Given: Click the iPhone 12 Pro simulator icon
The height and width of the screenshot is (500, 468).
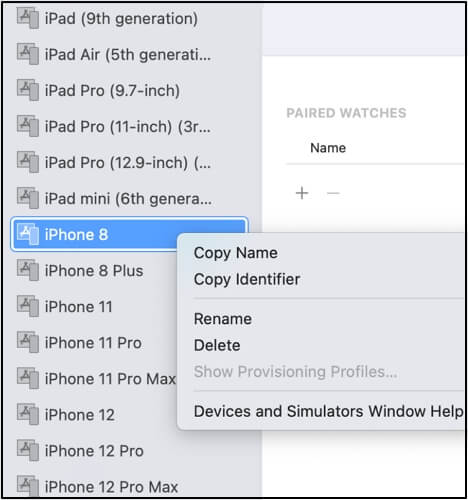Looking at the screenshot, I should click(x=28, y=450).
